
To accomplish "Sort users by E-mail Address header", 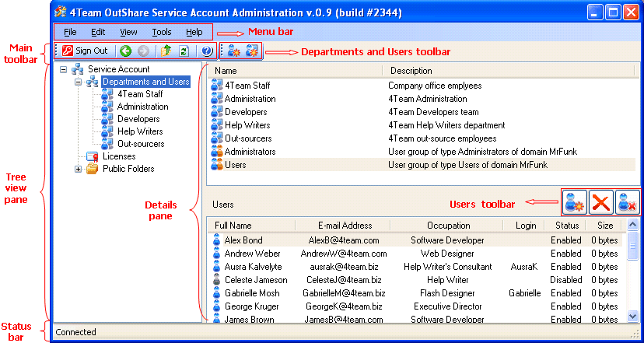I will (x=343, y=225).
